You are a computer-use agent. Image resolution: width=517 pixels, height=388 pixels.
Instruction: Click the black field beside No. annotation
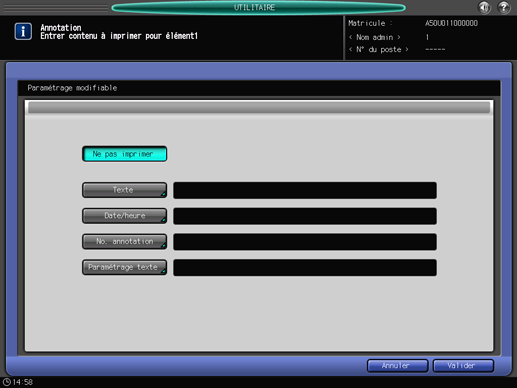305,242
